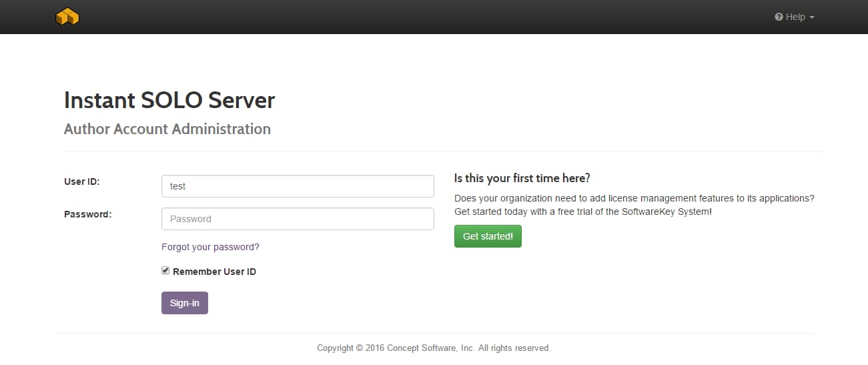
Task: Click the "Instant SOLO Server" heading
Action: coord(169,100)
